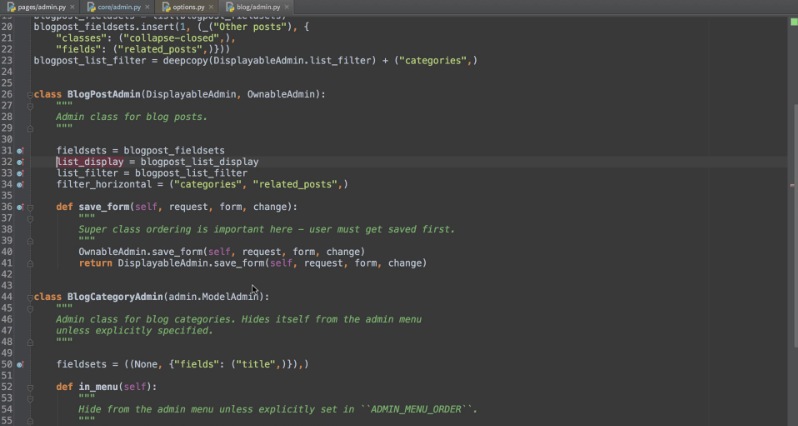Place cursor on blogpost_list_filter on line 33
Screen dimensions: 798x426
click(191, 173)
